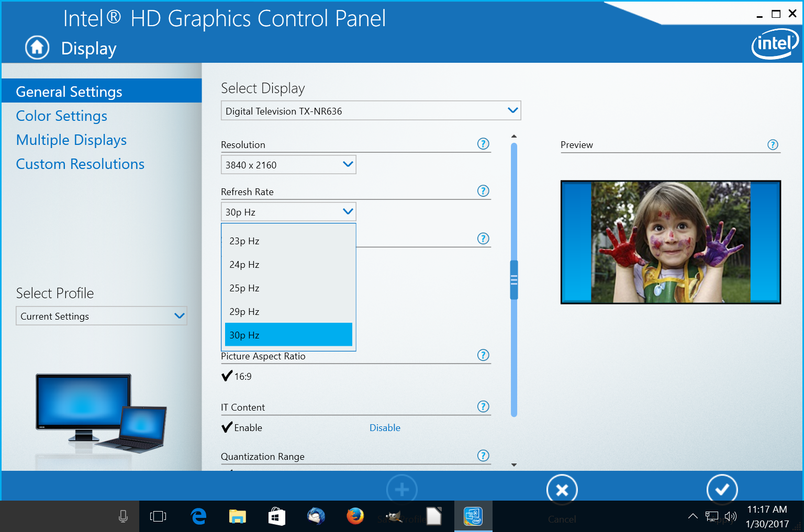Open help for Picture Aspect Ratio
804x532 pixels.
483,355
